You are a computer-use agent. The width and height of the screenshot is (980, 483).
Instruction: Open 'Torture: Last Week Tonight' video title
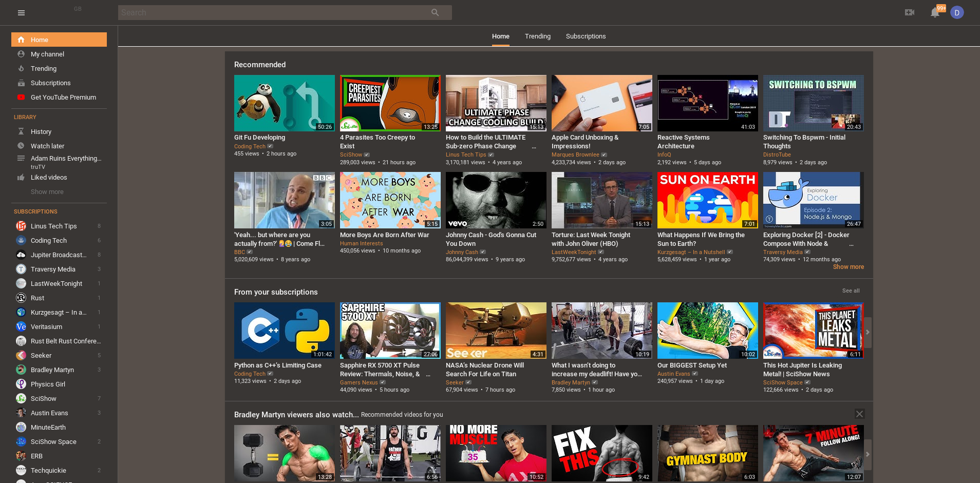coord(591,239)
